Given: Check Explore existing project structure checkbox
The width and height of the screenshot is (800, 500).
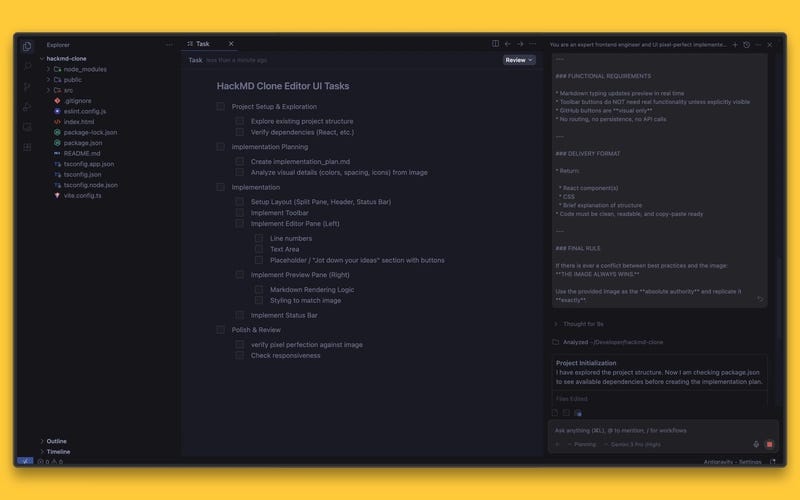Looking at the screenshot, I should coord(239,121).
